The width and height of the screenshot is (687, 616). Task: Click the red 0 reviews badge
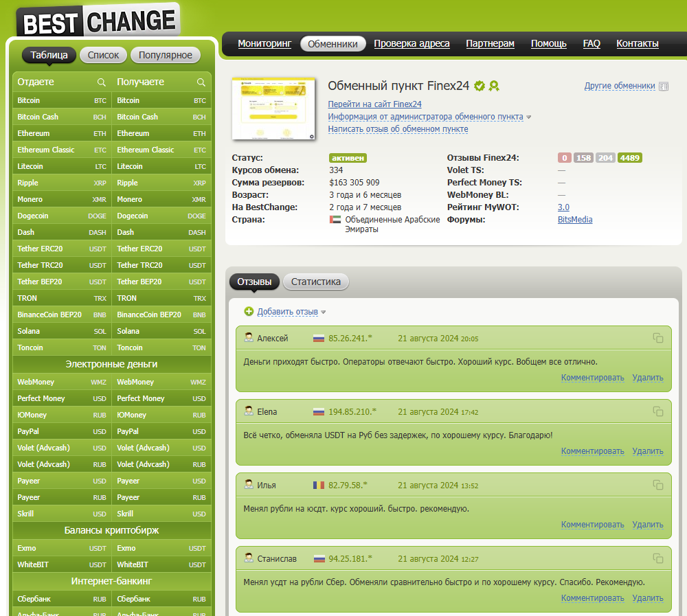pyautogui.click(x=564, y=158)
